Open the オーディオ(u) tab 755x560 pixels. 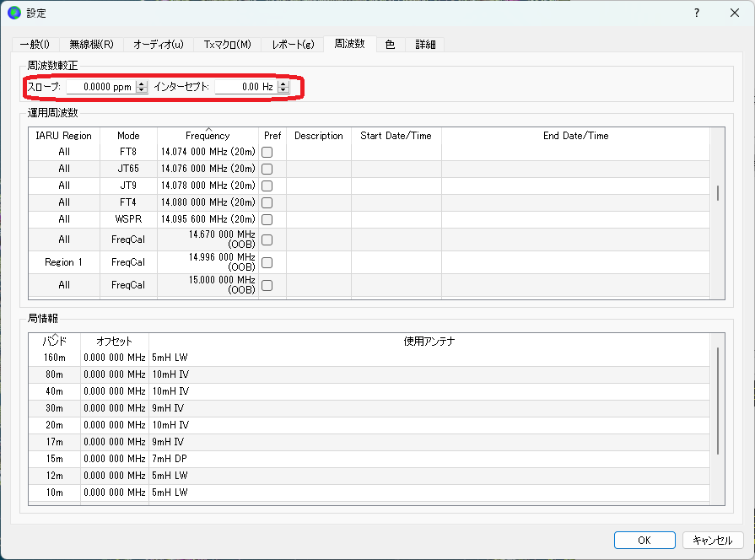[158, 45]
